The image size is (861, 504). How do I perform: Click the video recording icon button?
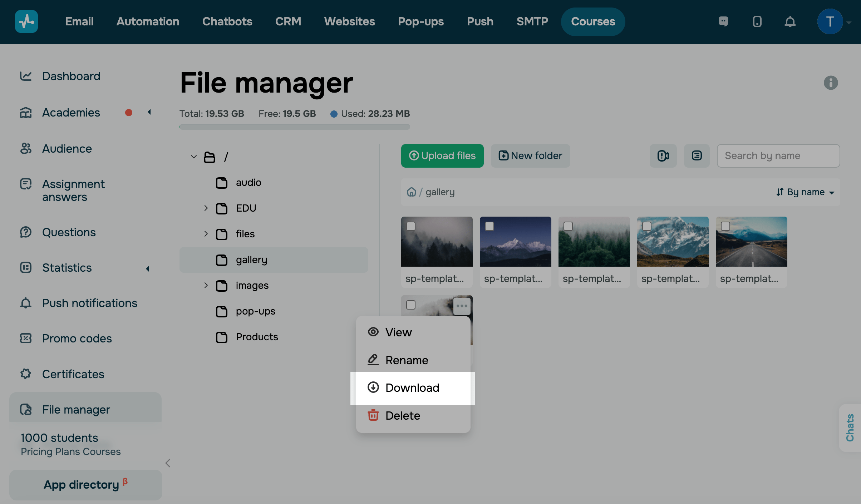663,156
